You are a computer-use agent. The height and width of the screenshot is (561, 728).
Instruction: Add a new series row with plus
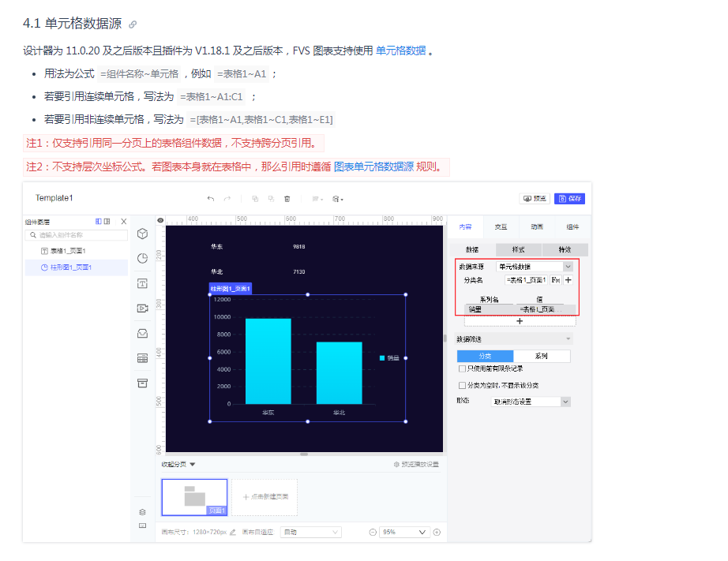tap(520, 321)
